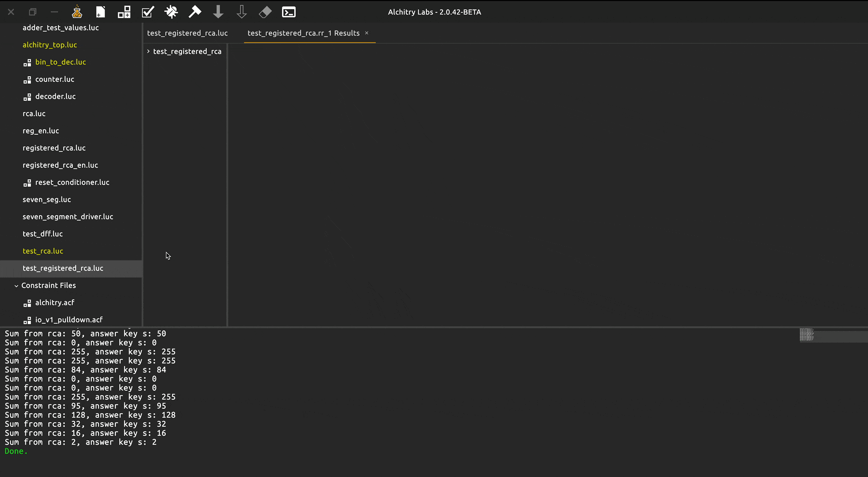Run the check syntax checkmark icon
868x477 pixels.
148,12
